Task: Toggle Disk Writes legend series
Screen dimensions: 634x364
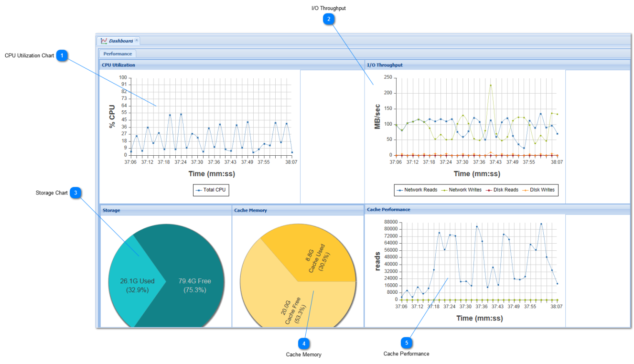Action: tap(538, 190)
